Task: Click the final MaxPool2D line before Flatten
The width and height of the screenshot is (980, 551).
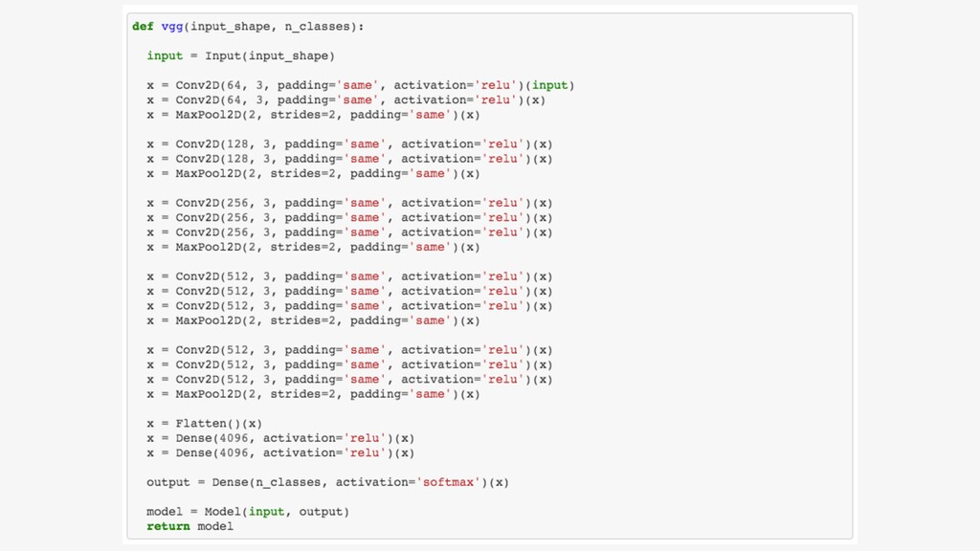Action: pyautogui.click(x=313, y=393)
